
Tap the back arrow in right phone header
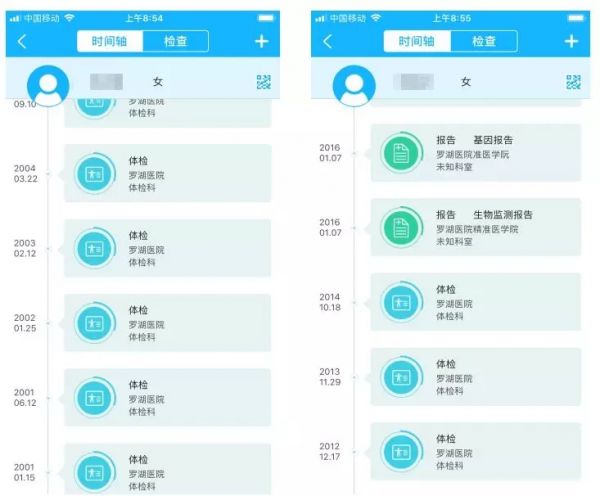click(x=328, y=41)
